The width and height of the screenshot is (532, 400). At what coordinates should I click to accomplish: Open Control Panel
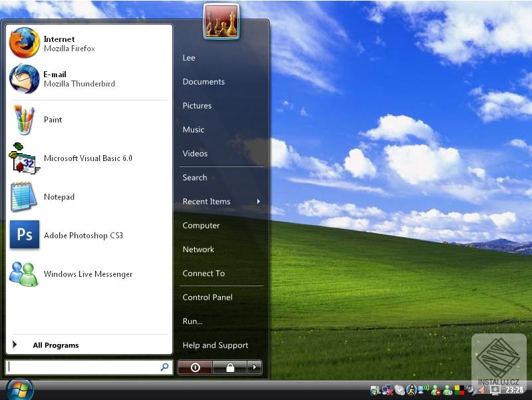(207, 298)
